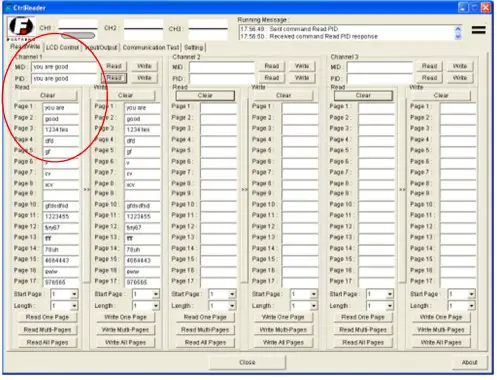
Task: Click the Fontaine logo icon
Action: (21, 28)
